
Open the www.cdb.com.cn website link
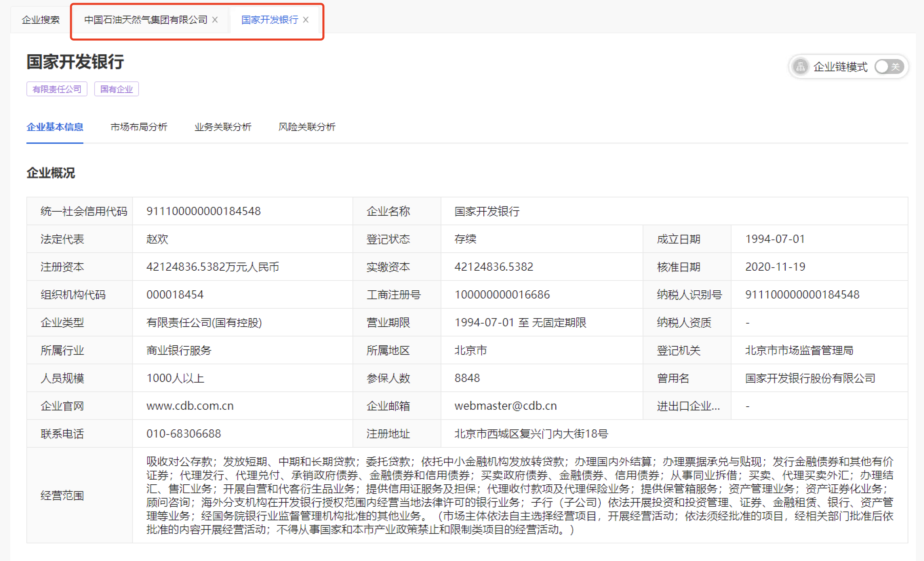tap(190, 406)
